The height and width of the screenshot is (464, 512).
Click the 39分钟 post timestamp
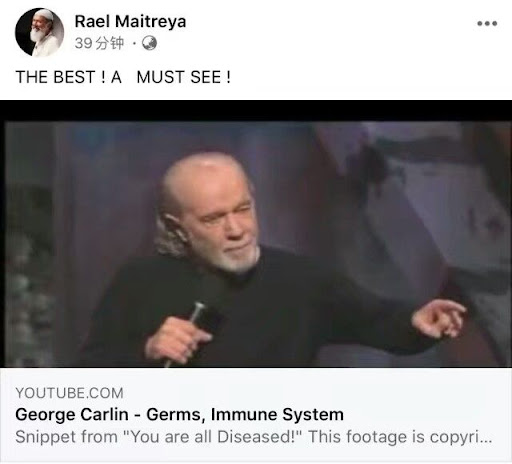pyautogui.click(x=99, y=43)
